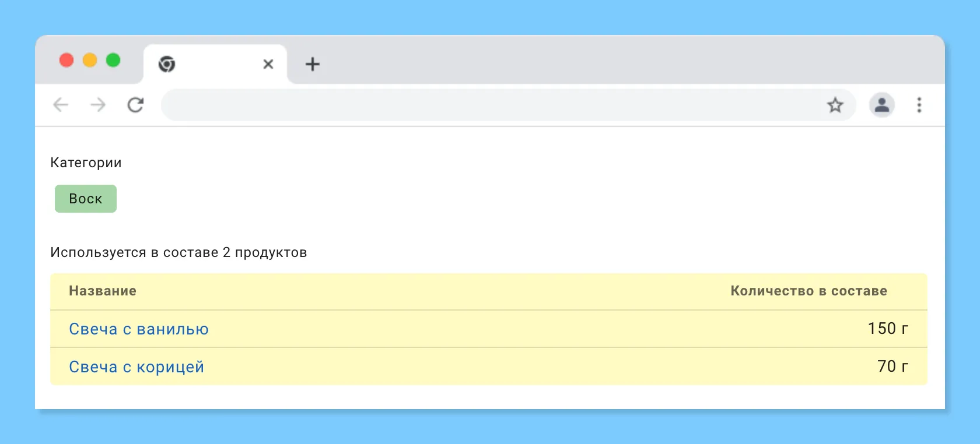Click the green Воск category chip
This screenshot has width=980, height=444.
pyautogui.click(x=86, y=199)
